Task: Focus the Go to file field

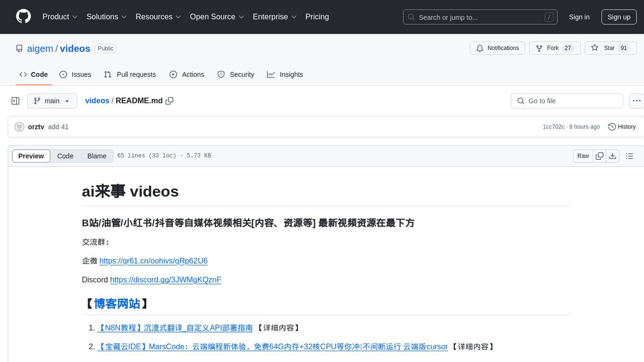Action: coord(567,101)
